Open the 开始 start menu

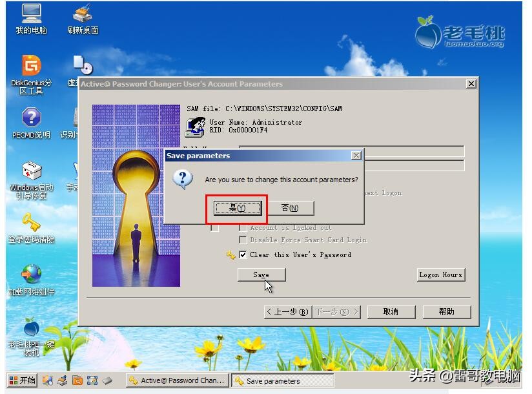tap(22, 380)
